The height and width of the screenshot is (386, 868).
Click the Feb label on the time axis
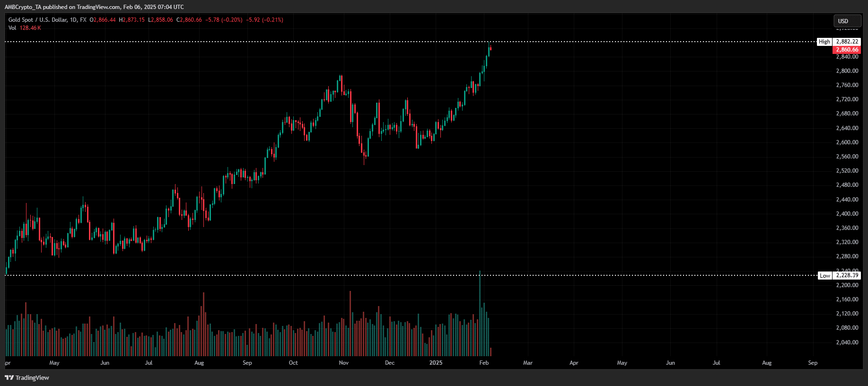pyautogui.click(x=484, y=363)
